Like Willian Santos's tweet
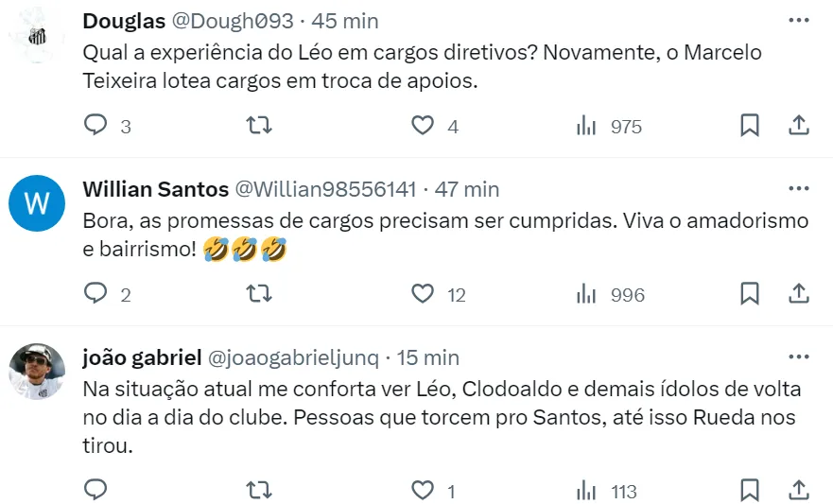Screen dimensions: 833x504 pos(423,294)
